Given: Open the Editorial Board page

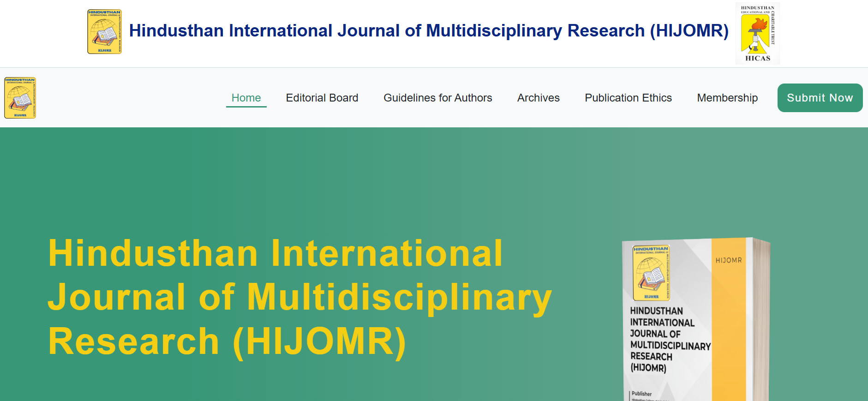Looking at the screenshot, I should tap(322, 98).
